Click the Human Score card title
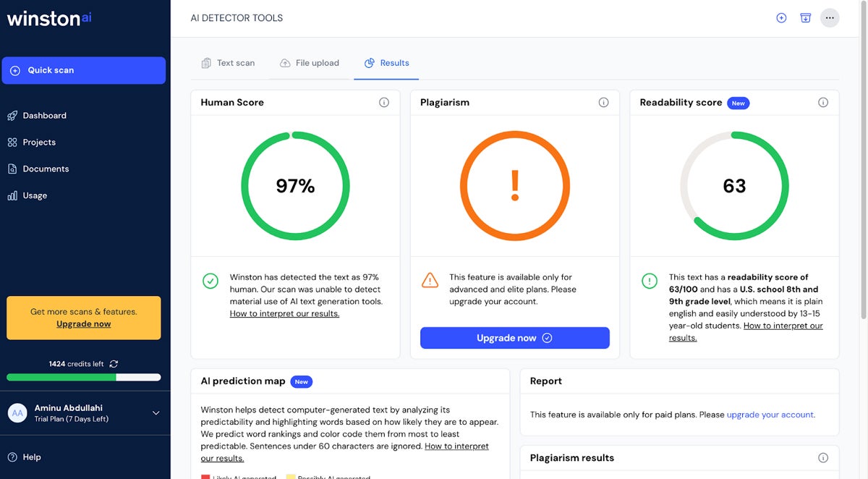Viewport: 868px width, 479px height. click(x=232, y=103)
